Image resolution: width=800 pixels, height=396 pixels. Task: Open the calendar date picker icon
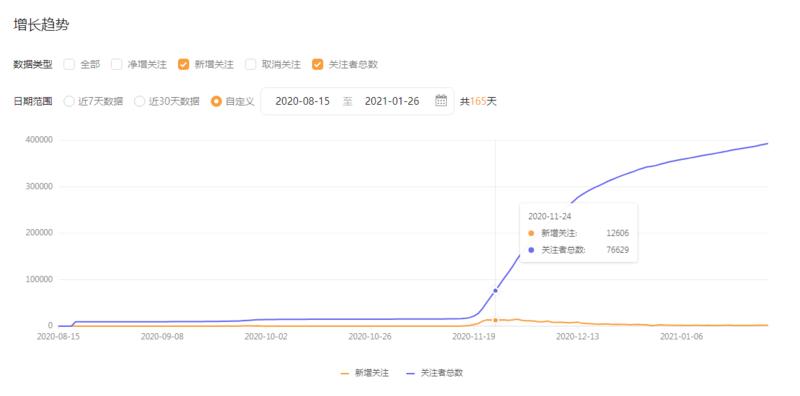pos(441,101)
